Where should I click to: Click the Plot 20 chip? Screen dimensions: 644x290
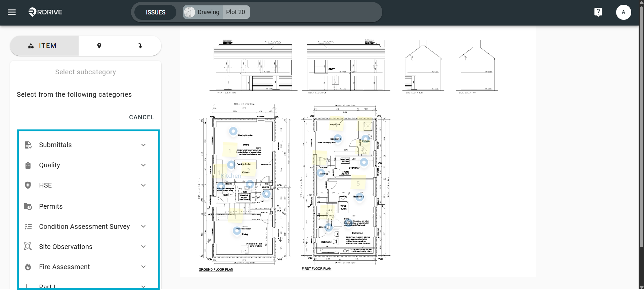(236, 12)
